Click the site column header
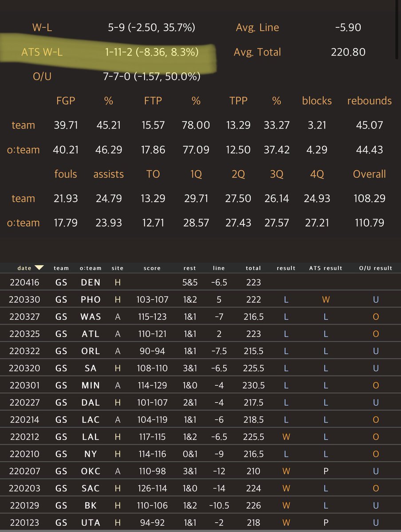The height and width of the screenshot is (532, 401). pos(118,268)
